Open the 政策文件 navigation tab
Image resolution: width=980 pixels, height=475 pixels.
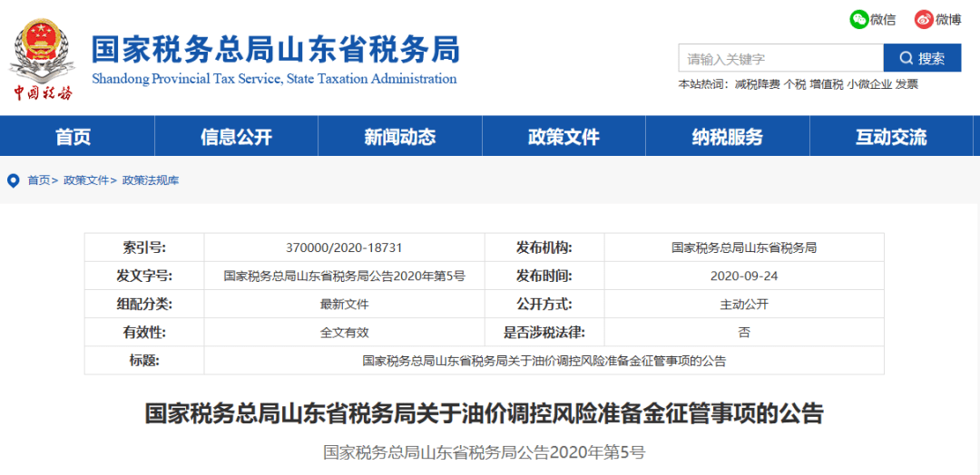click(563, 136)
